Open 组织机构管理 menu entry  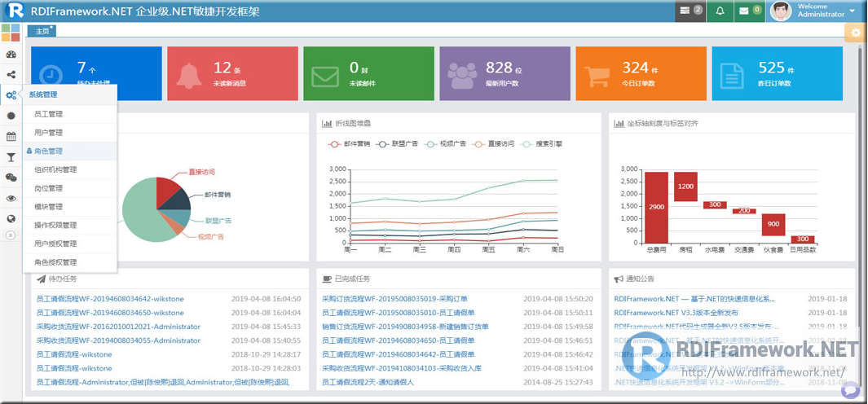70,170
